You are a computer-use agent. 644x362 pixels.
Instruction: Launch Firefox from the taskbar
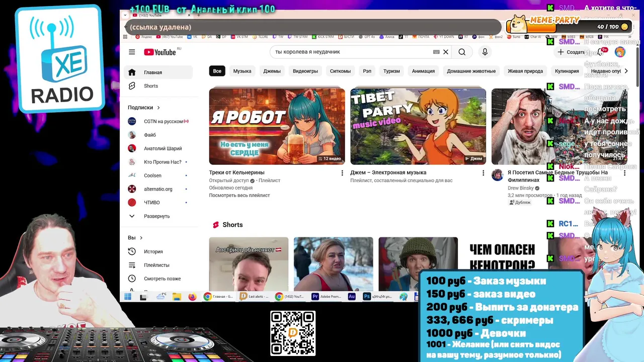pyautogui.click(x=192, y=297)
